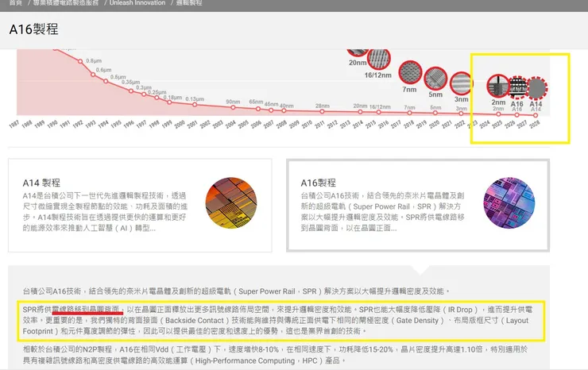The image size is (588, 370).
Task: Click the sentence comparing A16 with N2P製程
Action: [275, 355]
